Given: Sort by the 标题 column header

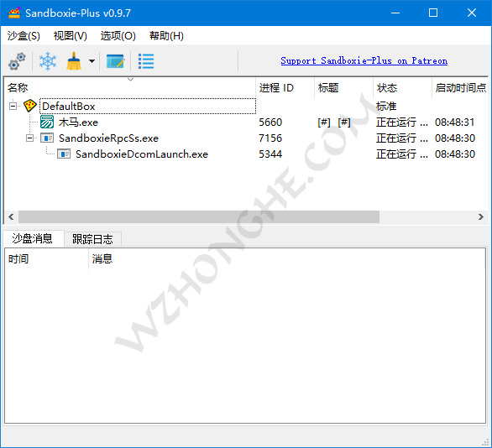Looking at the screenshot, I should point(343,87).
